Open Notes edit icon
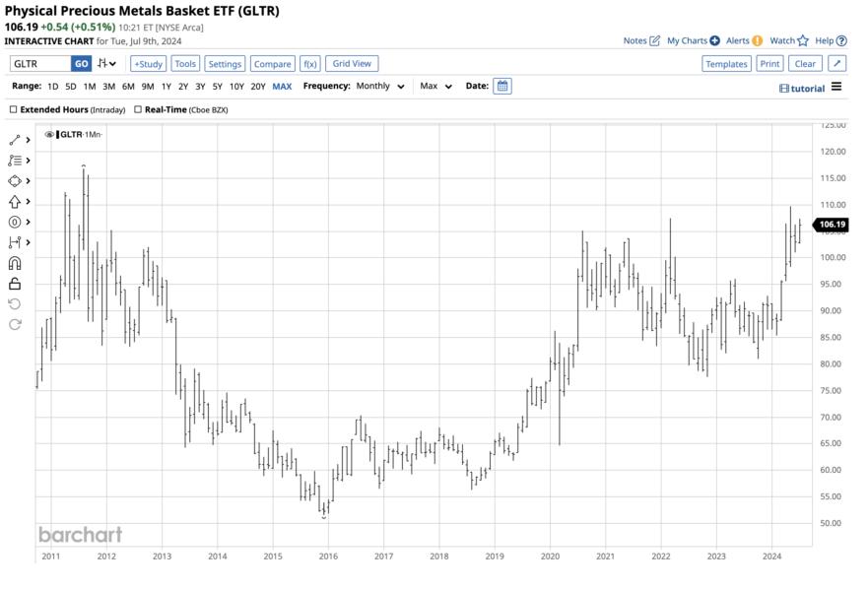Screen dimensions: 868x591 (x=654, y=40)
